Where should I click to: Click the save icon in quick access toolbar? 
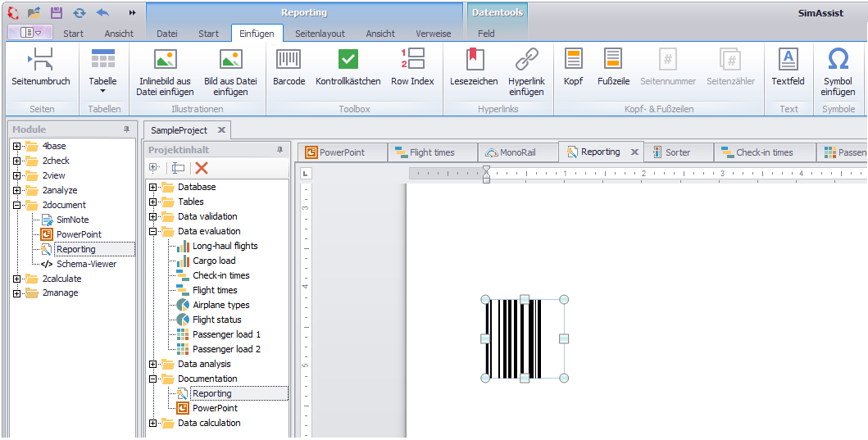coord(57,12)
